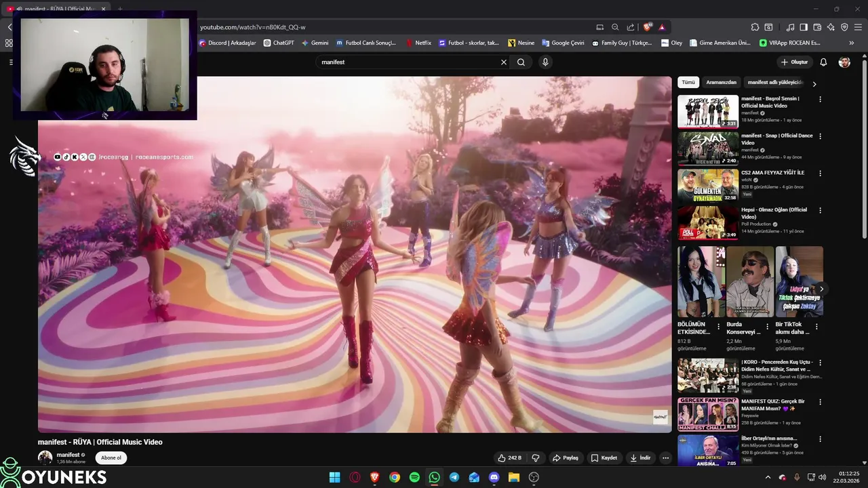The width and height of the screenshot is (868, 488).
Task: Click the İndir download button
Action: tap(640, 457)
